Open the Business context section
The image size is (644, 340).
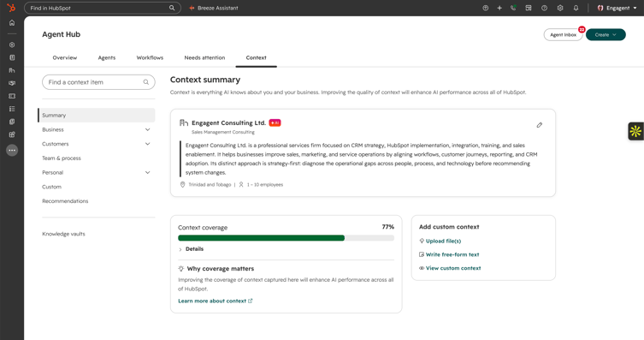pyautogui.click(x=53, y=129)
